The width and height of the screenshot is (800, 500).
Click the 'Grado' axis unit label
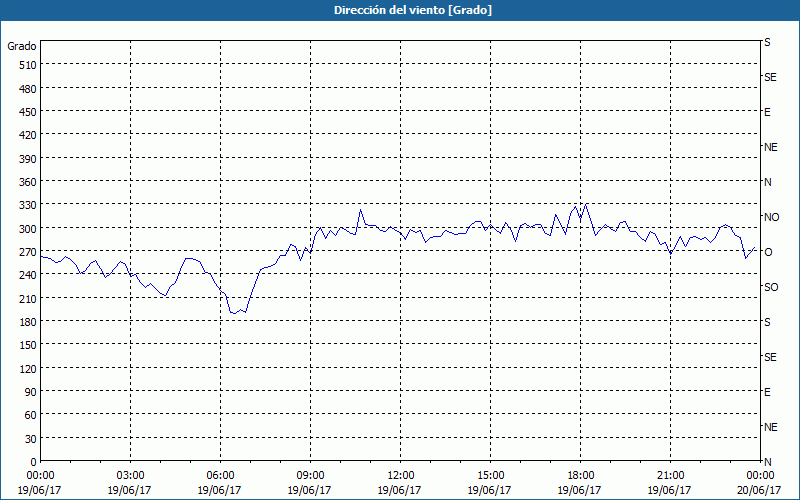(22, 46)
